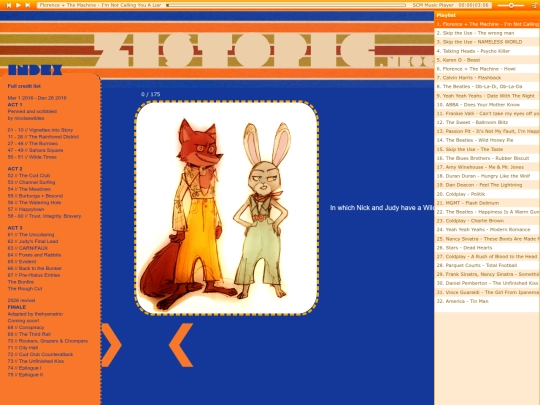This screenshot has height=405, width=540.
Task: Play 'Dan Deacon - Feel The Lightning'
Action: (x=487, y=185)
